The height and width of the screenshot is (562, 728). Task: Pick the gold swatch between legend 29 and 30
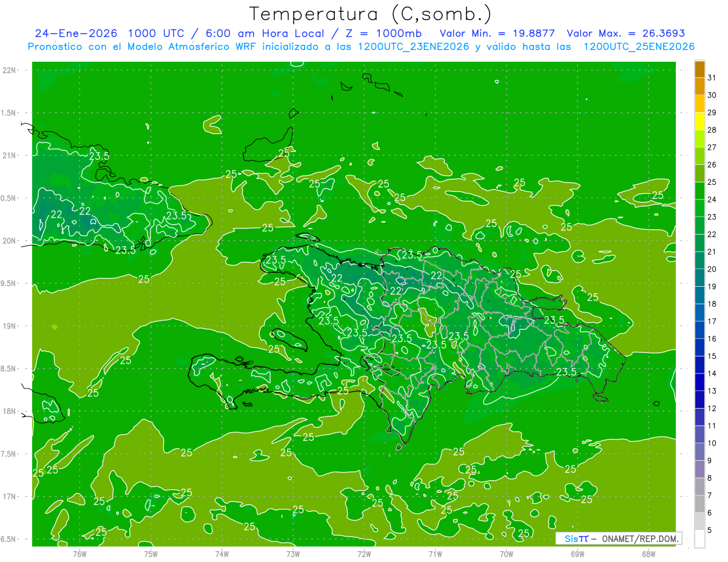coord(699,104)
